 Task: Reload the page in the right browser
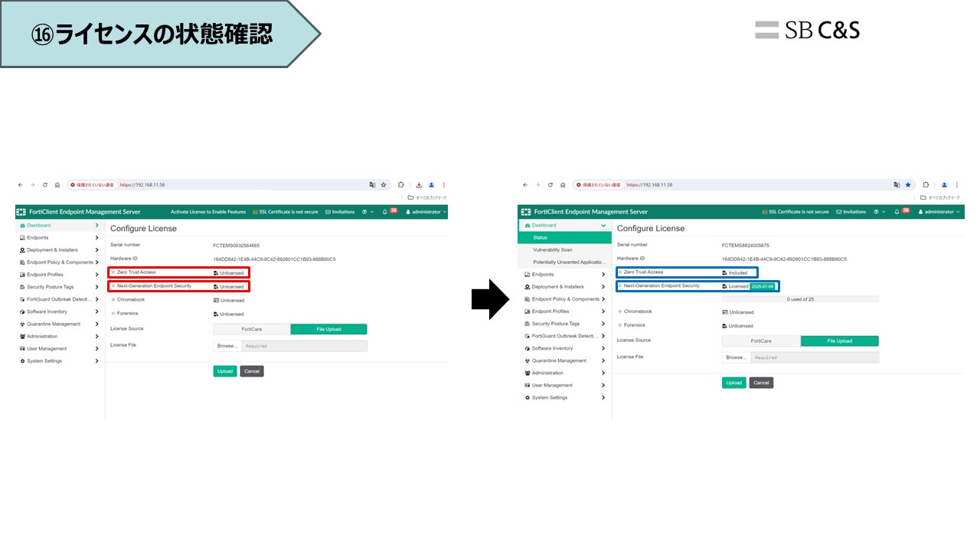[x=550, y=184]
